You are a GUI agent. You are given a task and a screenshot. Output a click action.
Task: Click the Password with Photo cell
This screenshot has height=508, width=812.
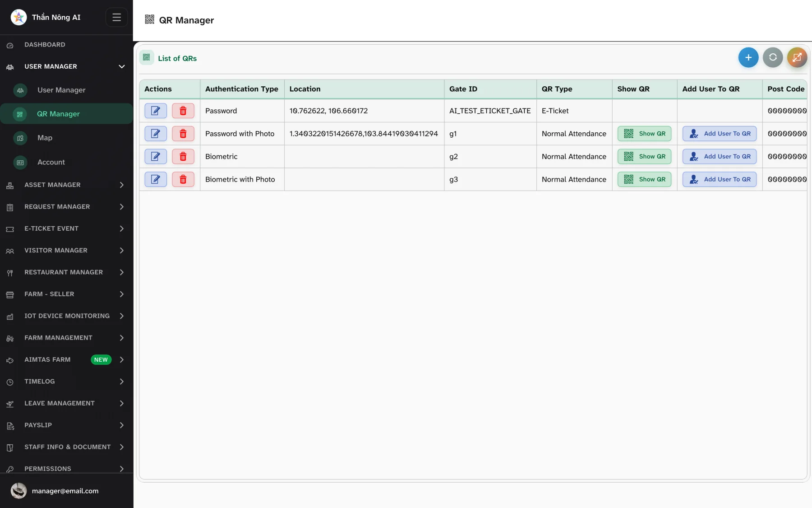point(242,134)
